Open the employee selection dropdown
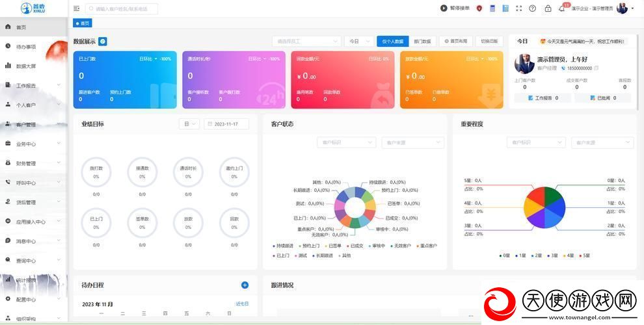The image size is (644, 325). click(x=306, y=42)
